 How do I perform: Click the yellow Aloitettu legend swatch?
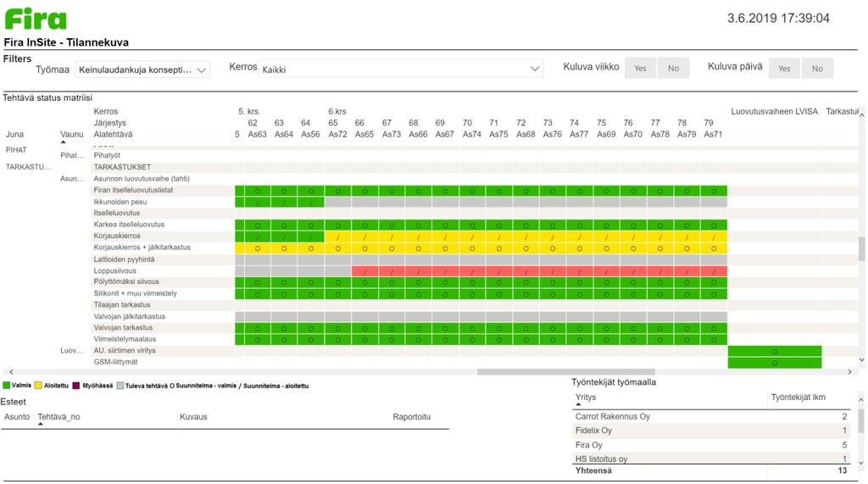38,386
